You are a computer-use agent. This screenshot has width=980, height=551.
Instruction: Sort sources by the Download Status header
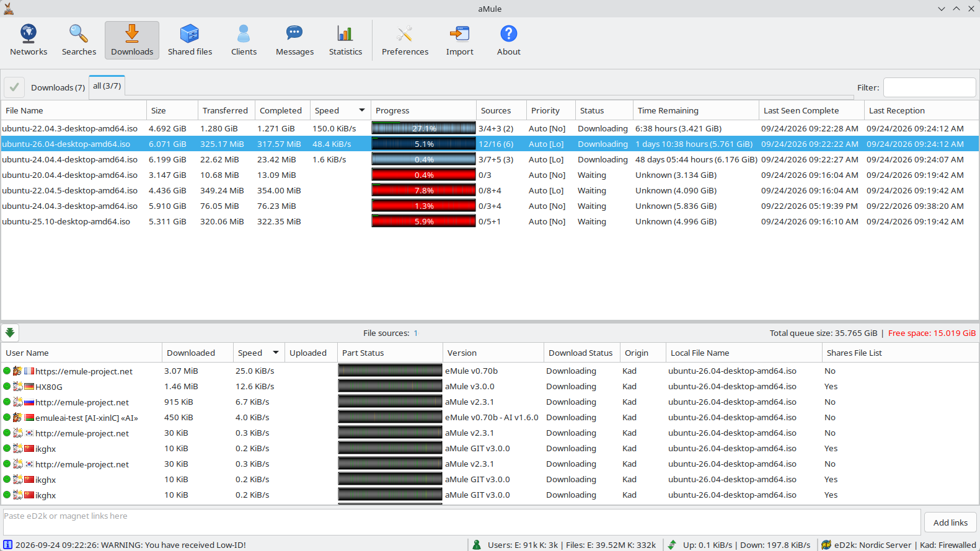point(582,353)
